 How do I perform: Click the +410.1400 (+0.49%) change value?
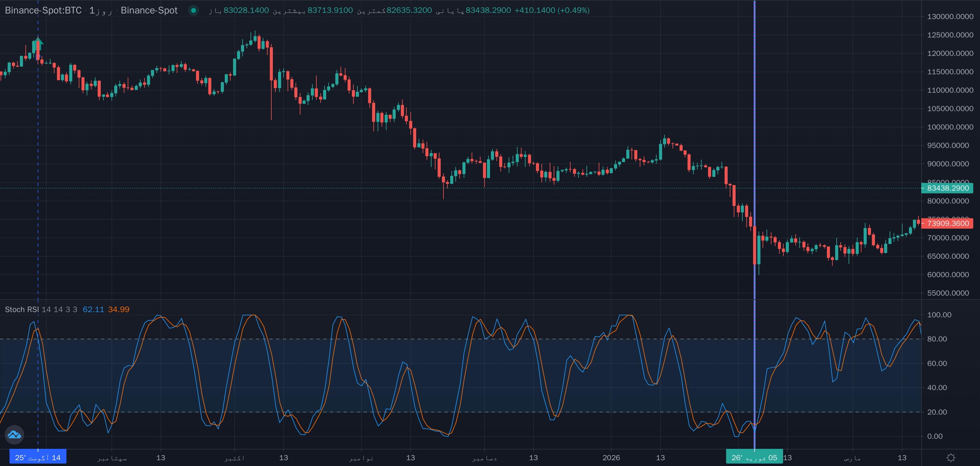[x=552, y=10]
